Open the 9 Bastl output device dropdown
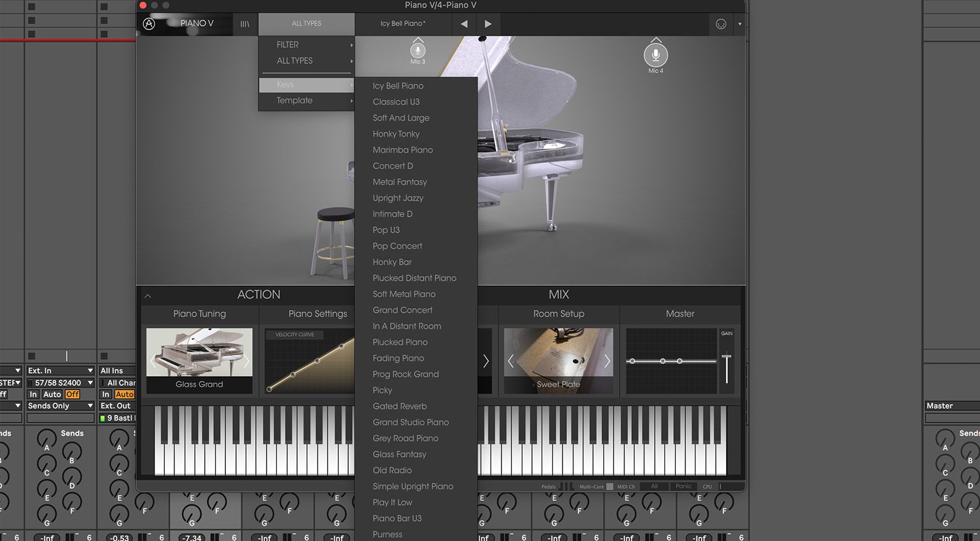The image size is (980, 541). pyautogui.click(x=117, y=418)
